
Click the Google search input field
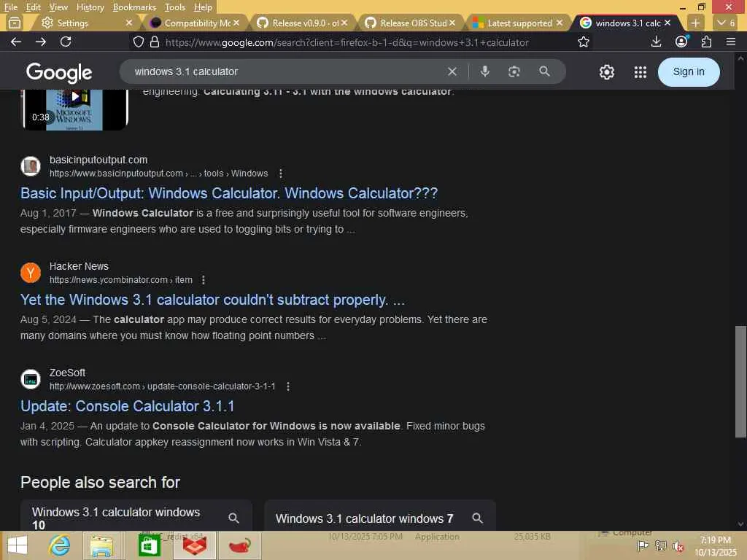pos(286,71)
